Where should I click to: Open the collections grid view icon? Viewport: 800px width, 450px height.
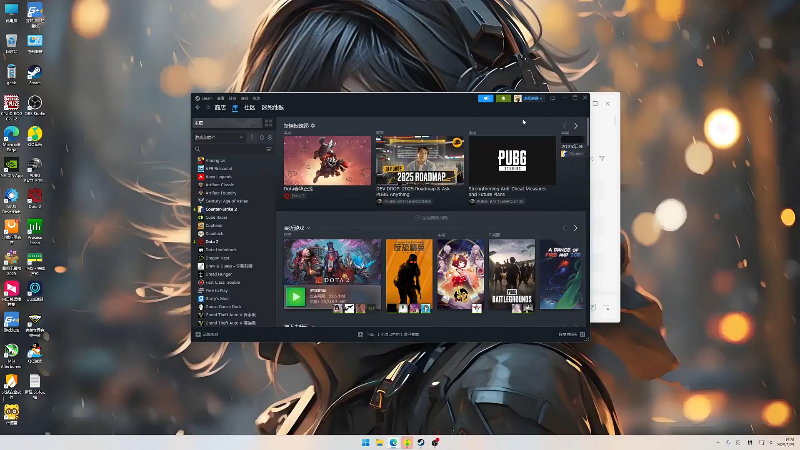point(268,123)
